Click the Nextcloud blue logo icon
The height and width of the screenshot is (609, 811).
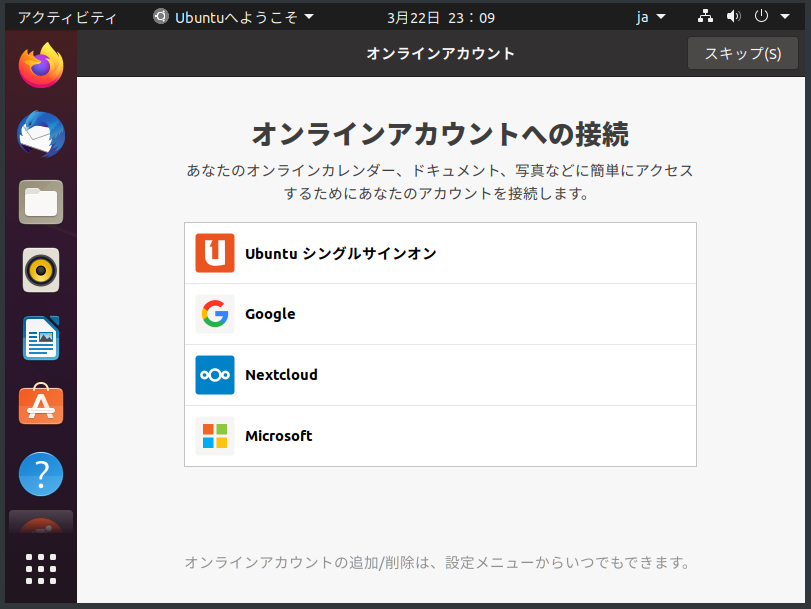[215, 375]
